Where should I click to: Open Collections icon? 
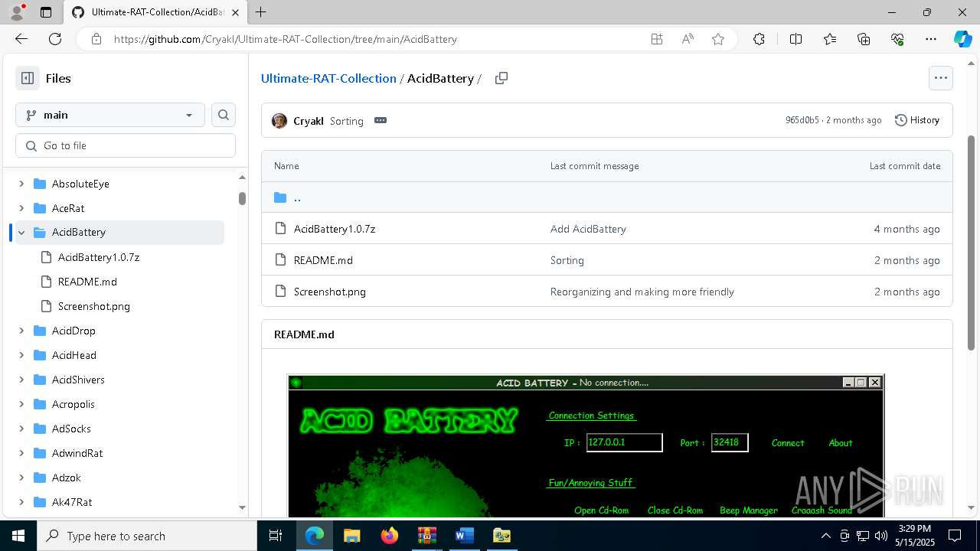click(x=864, y=39)
